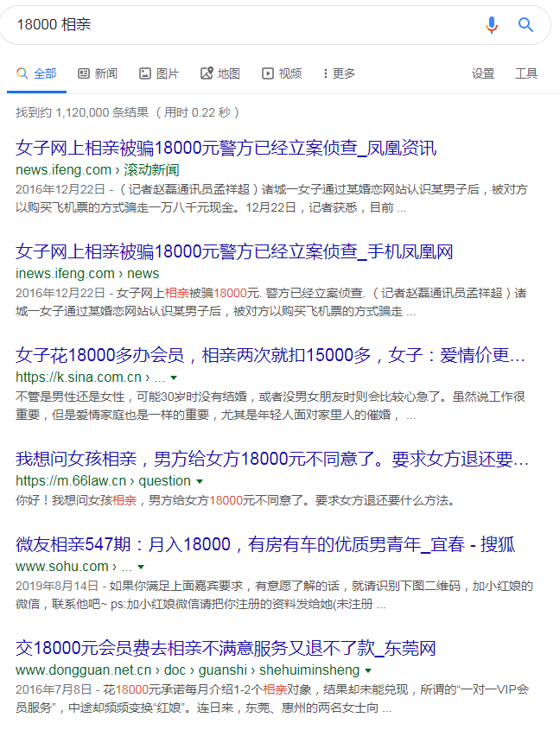Expand dropdown arrow next to dongguan.net.cn URL

pos(368,671)
